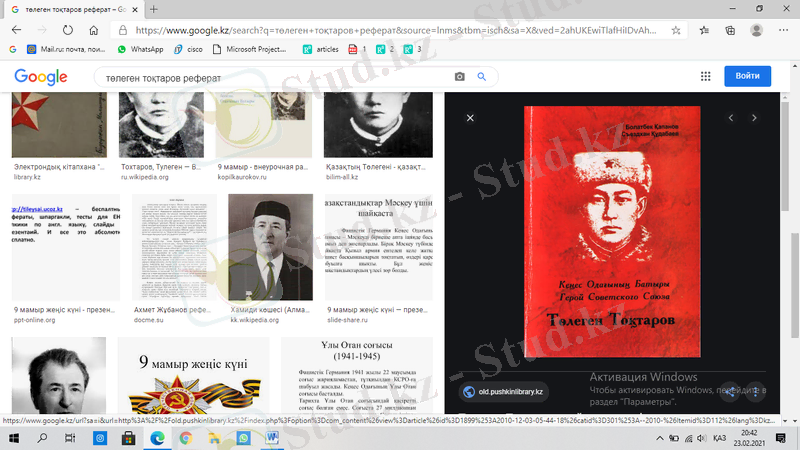
Task: Go to previous image in preview
Action: click(x=731, y=118)
